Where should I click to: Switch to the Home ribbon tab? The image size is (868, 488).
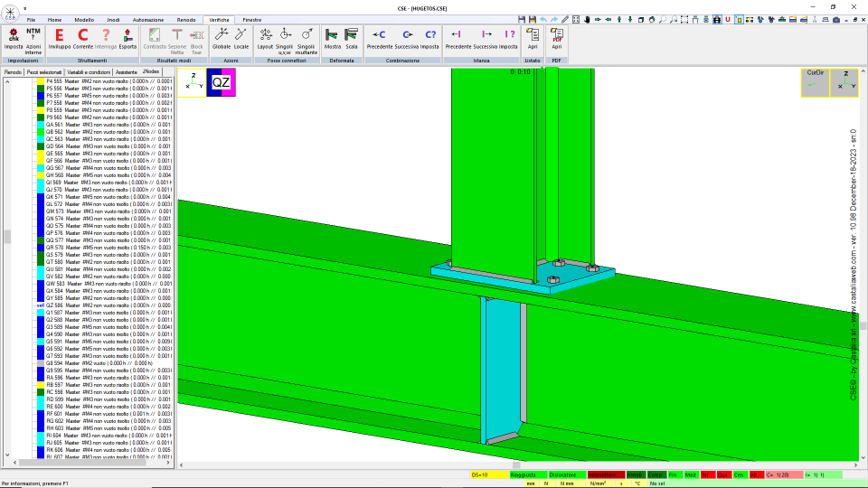pos(54,20)
